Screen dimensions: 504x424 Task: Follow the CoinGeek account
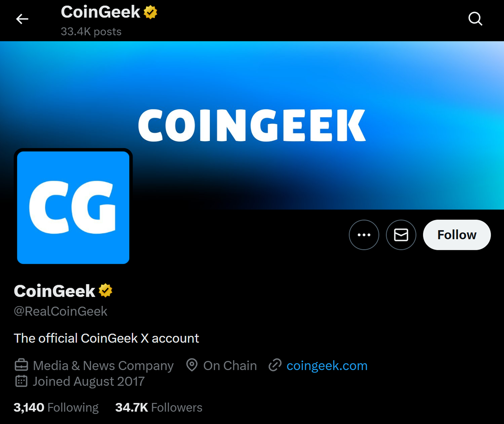tap(457, 235)
